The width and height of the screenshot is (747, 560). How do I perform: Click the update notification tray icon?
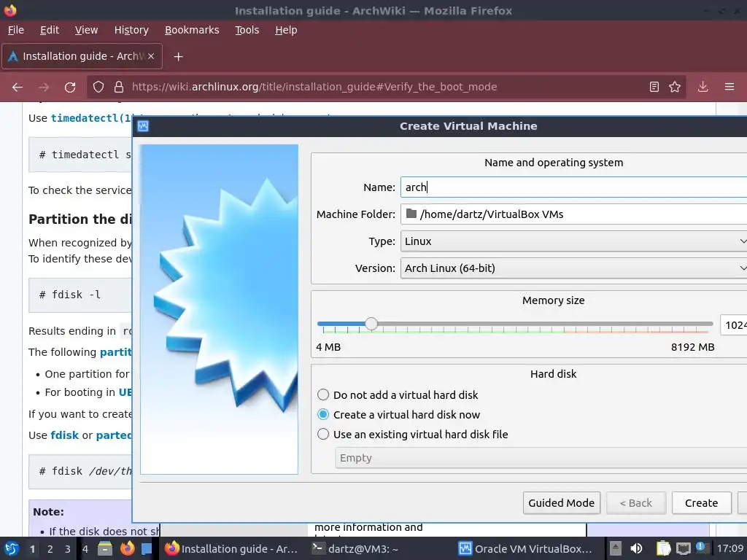tap(700, 547)
